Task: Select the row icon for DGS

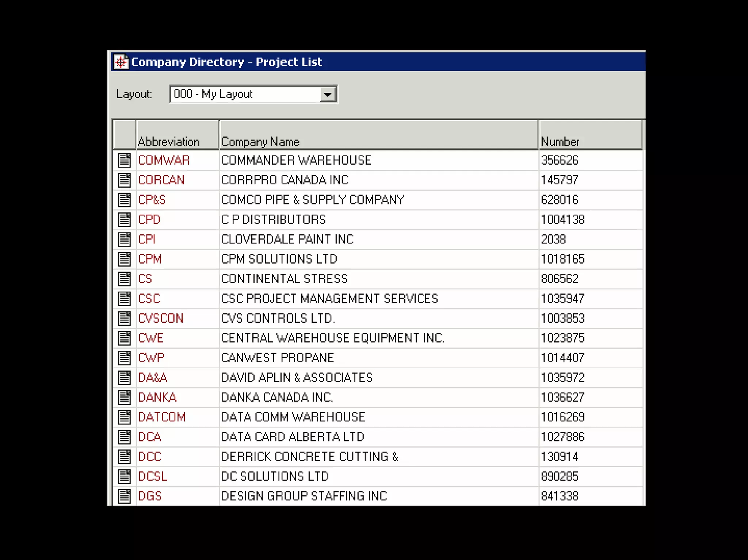Action: click(124, 496)
